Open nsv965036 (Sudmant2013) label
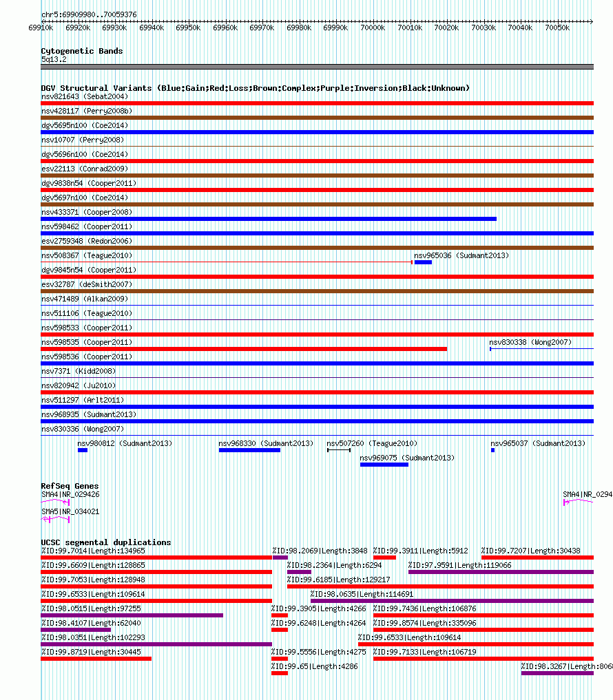613x700 pixels. pos(461,255)
